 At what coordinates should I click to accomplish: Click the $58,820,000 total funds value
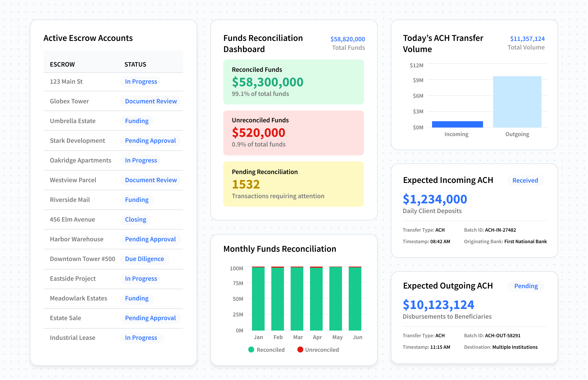pyautogui.click(x=347, y=39)
